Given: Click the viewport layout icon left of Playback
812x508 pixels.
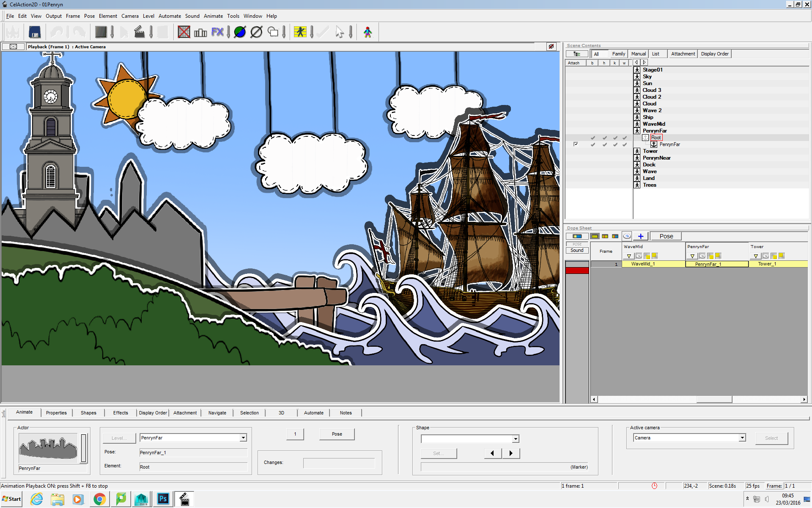Looking at the screenshot, I should (13, 47).
